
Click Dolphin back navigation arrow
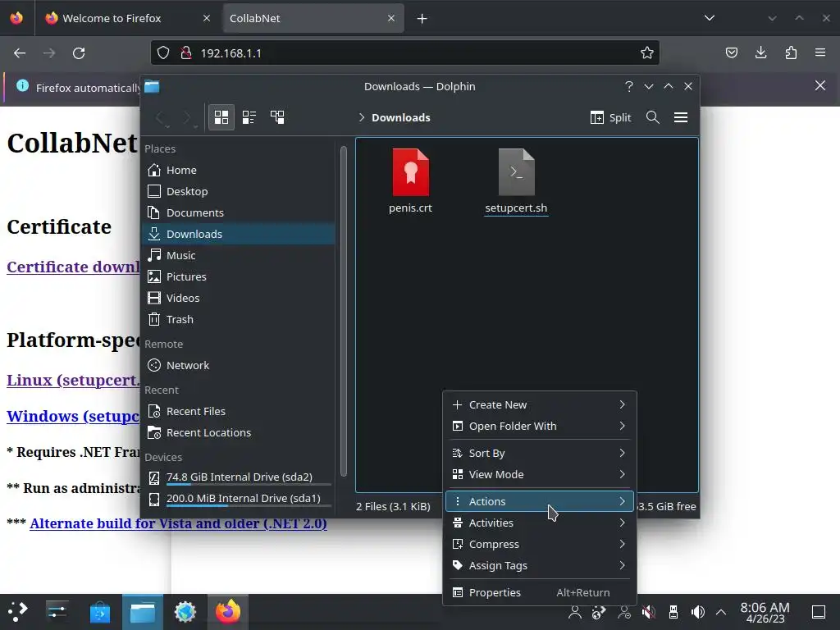point(161,117)
